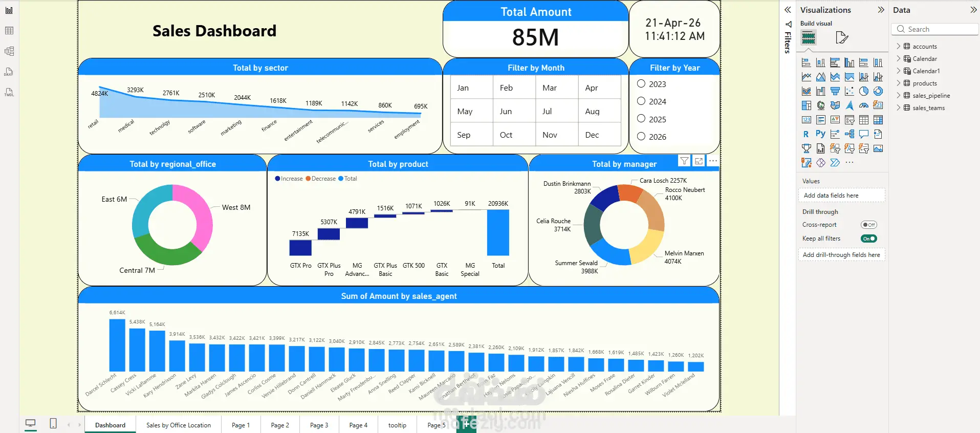
Task: Open the Page 2 tab
Action: point(280,425)
